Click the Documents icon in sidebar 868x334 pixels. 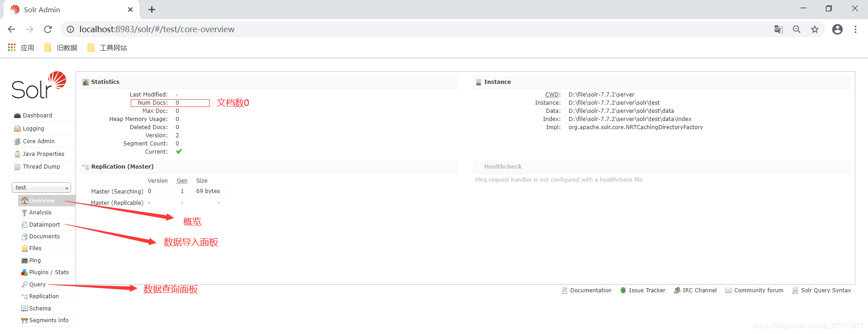[x=24, y=237]
